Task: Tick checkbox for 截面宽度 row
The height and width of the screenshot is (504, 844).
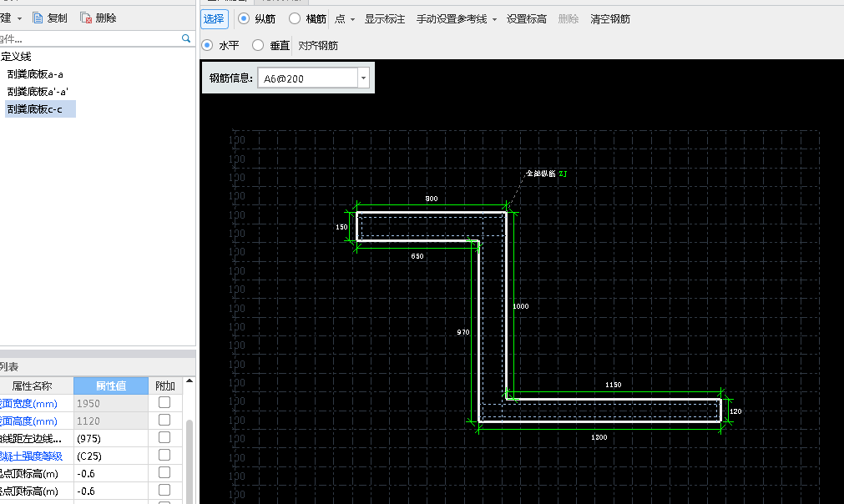Action: 164,402
